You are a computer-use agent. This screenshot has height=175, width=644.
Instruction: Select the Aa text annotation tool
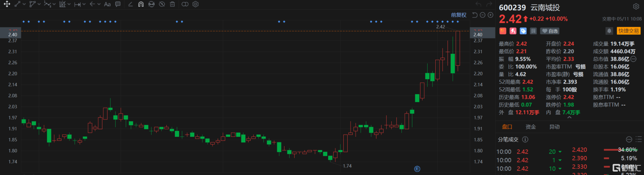[x=107, y=4]
